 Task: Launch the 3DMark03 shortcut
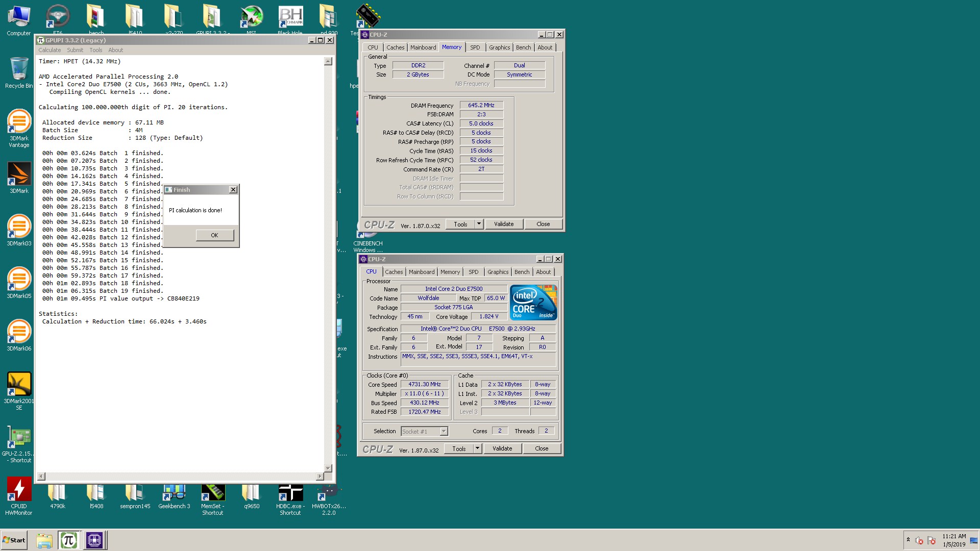pyautogui.click(x=19, y=231)
